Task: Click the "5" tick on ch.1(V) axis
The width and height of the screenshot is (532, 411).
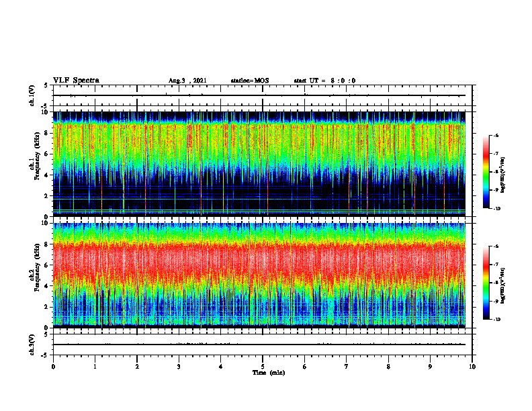Action: [47, 85]
